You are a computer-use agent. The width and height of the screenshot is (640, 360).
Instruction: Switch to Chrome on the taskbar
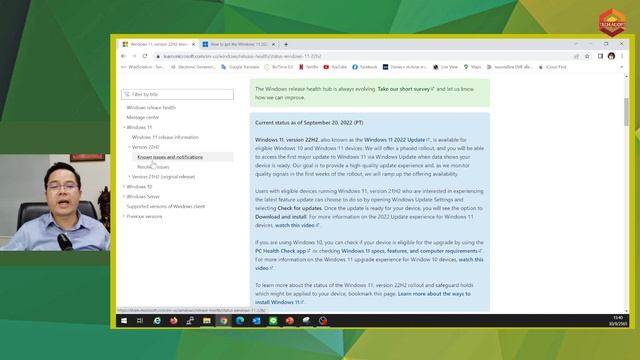(223, 321)
